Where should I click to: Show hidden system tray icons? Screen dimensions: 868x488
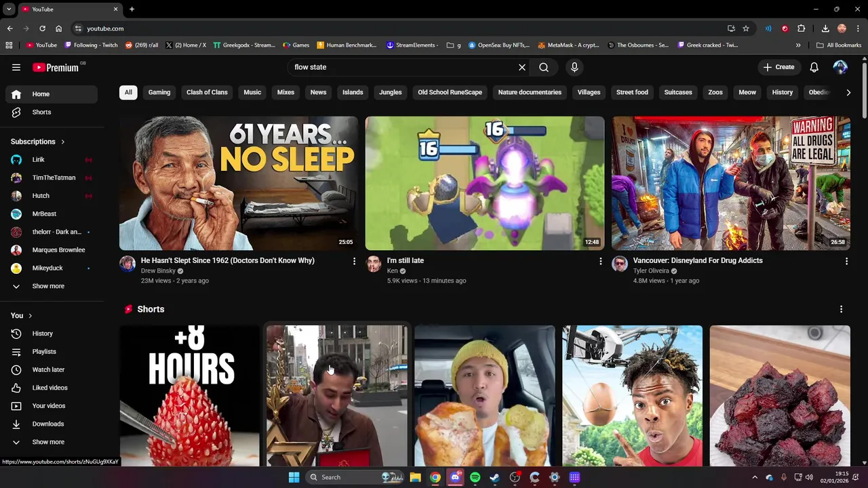tap(755, 477)
